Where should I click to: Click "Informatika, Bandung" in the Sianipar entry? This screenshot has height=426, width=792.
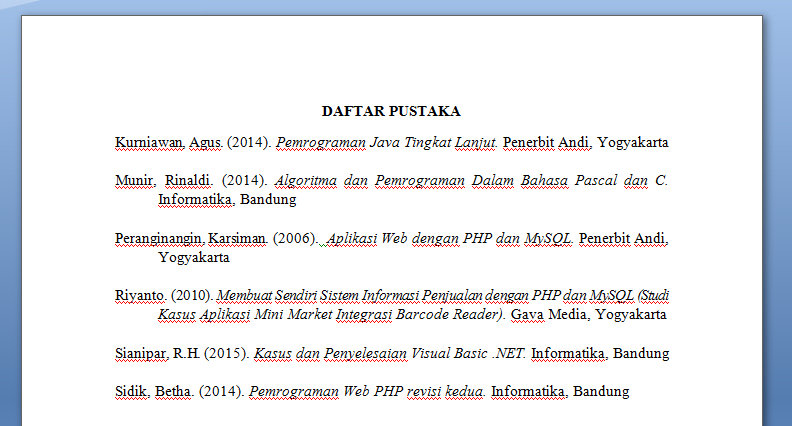tap(600, 353)
